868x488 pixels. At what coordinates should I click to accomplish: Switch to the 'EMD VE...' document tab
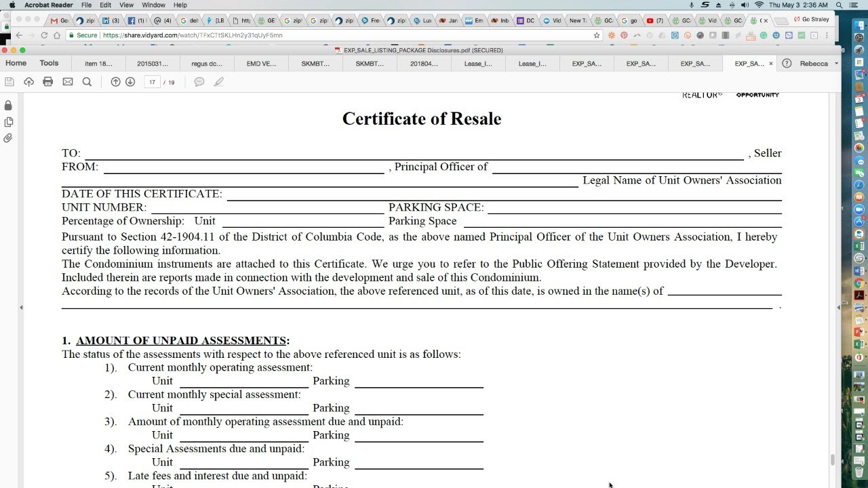261,64
